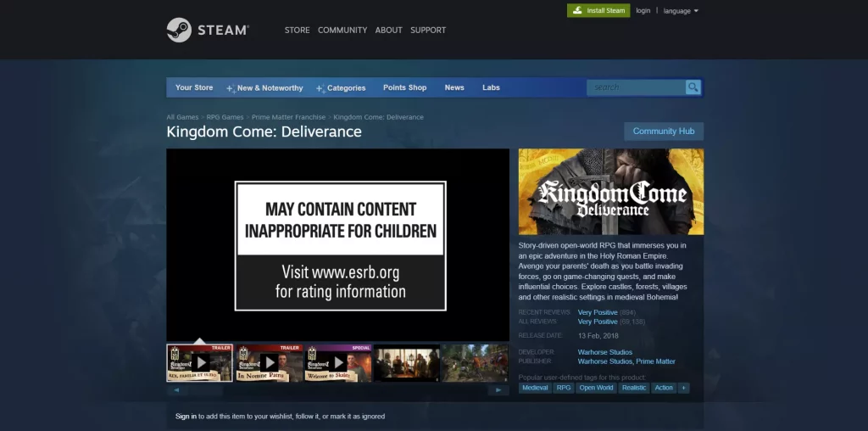The image size is (868, 431).
Task: Select the Realistic tag
Action: 634,388
